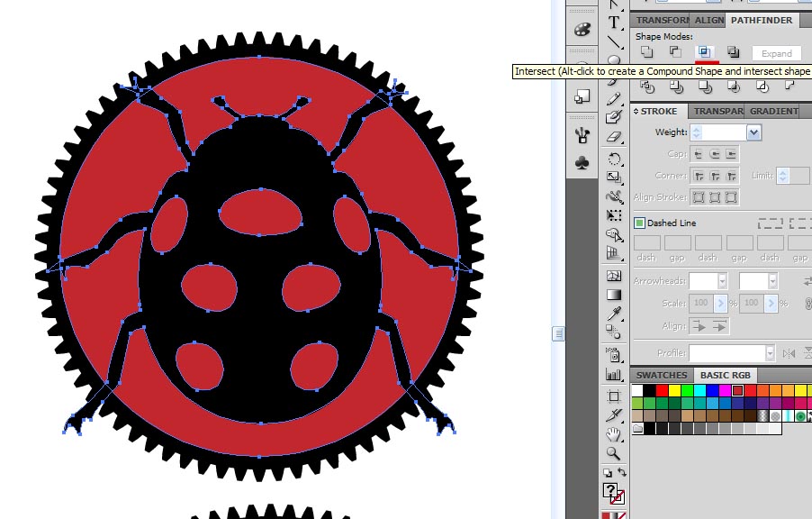Image resolution: width=812 pixels, height=519 pixels.
Task: Select the Column Graph tool
Action: tap(614, 374)
